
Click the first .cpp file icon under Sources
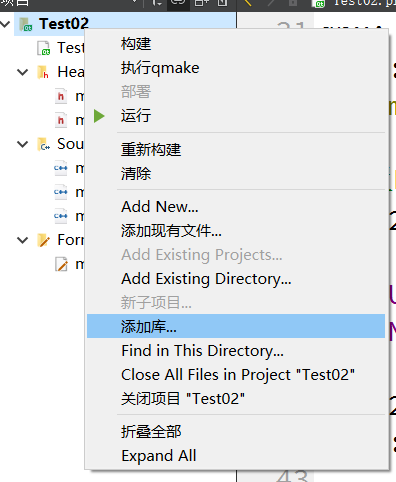[61, 168]
